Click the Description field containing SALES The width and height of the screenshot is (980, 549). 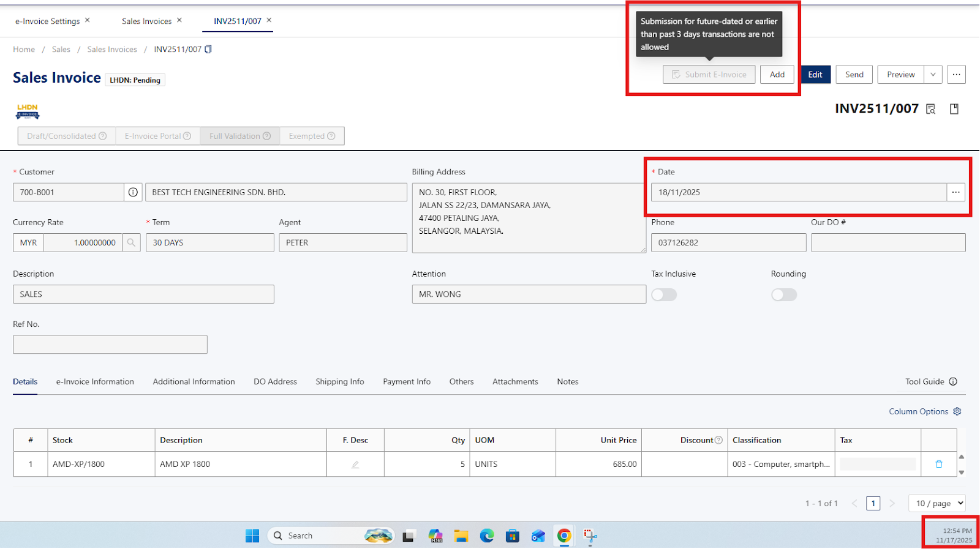point(143,294)
